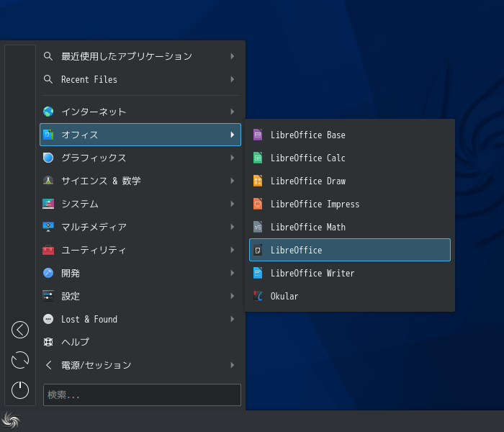Open LibreOffice Calc spreadsheet app
The width and height of the screenshot is (504, 432).
tap(350, 158)
